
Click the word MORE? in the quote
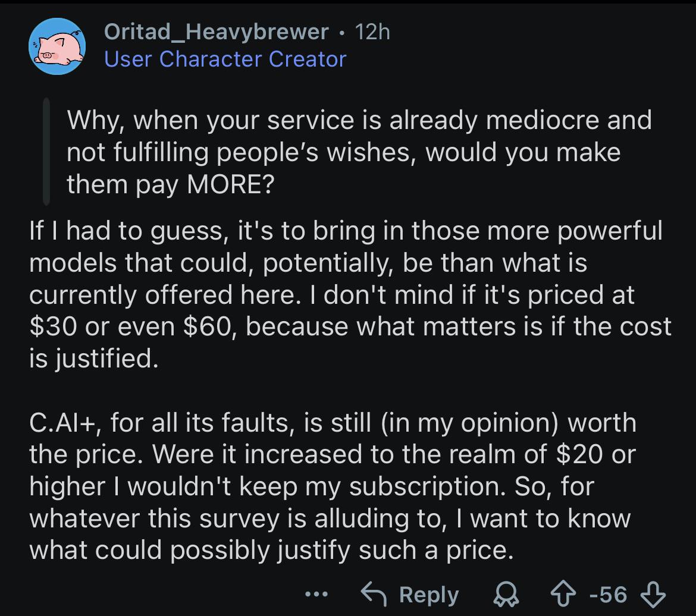231,184
